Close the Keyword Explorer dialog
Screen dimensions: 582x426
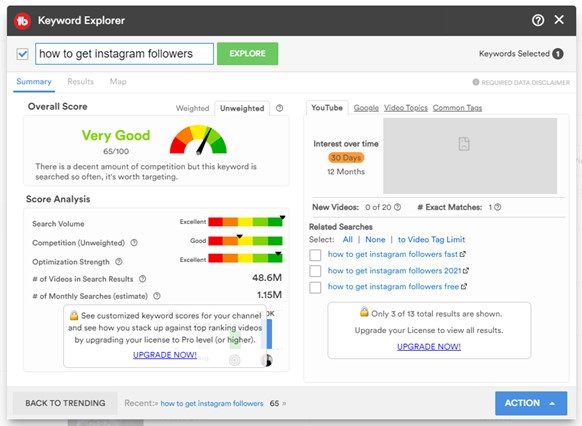559,20
